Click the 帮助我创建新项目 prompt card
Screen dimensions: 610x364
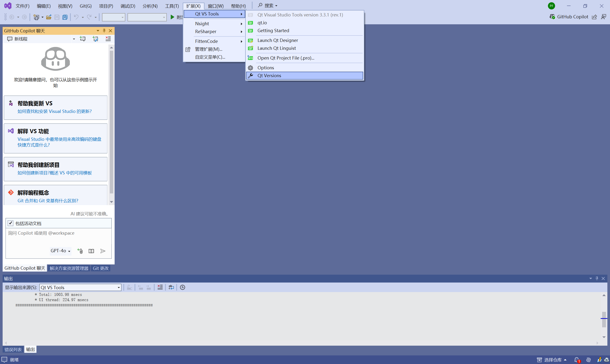tap(56, 169)
